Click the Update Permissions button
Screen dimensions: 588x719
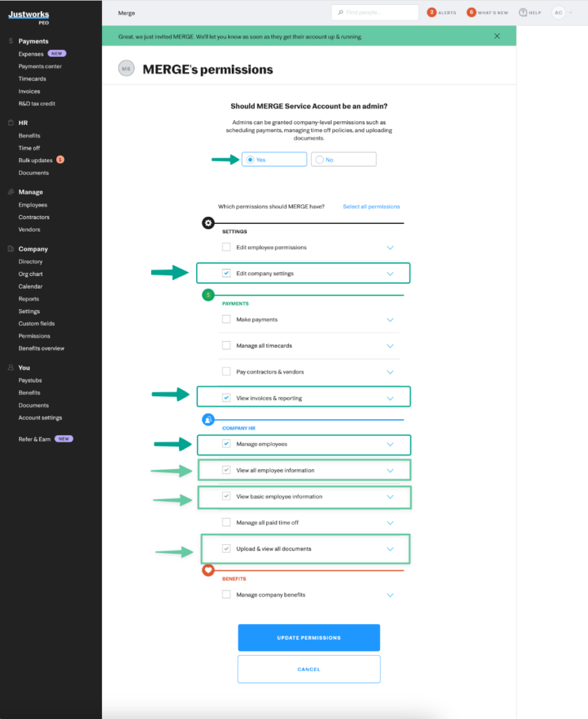coord(308,638)
